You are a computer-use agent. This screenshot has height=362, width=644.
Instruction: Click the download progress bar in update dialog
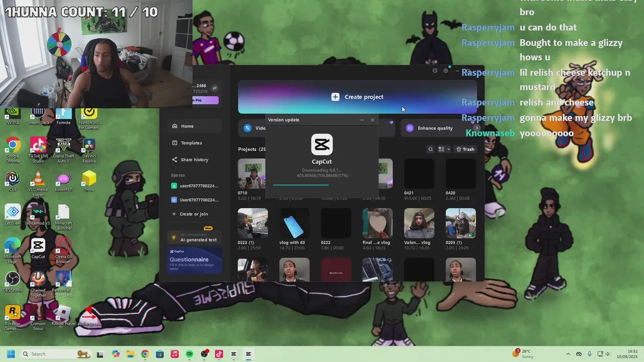(x=322, y=185)
